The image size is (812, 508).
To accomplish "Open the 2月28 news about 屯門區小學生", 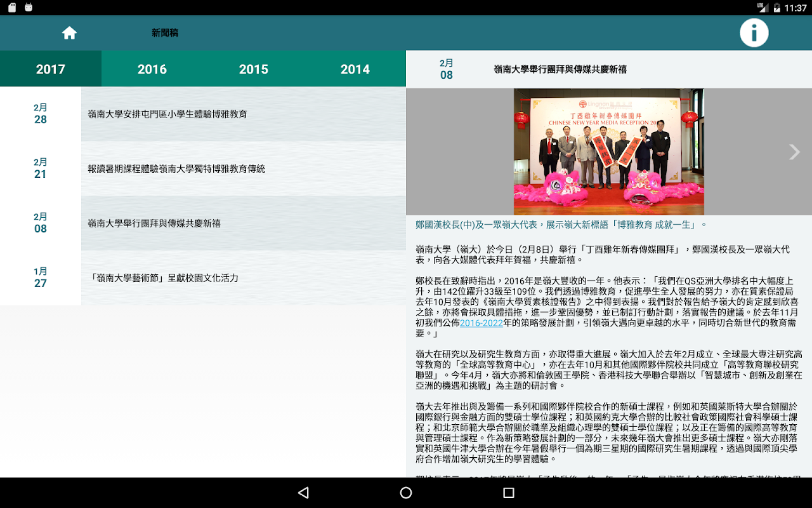I will 244,114.
